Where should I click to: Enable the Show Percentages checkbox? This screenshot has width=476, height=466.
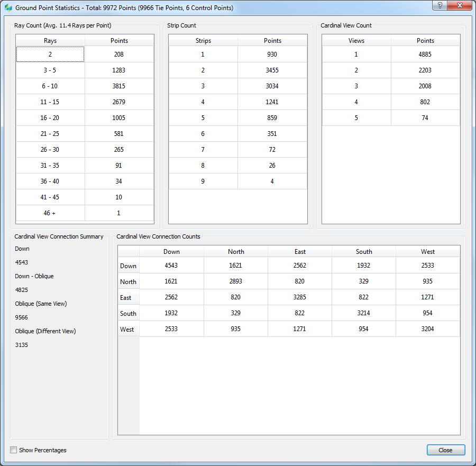coord(14,450)
